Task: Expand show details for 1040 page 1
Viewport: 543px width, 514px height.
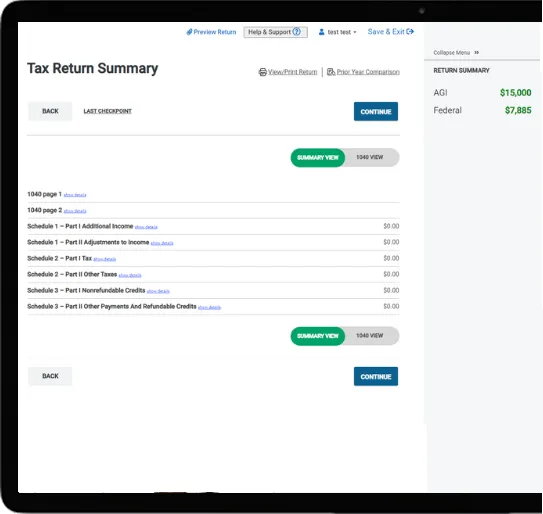Action: (75, 195)
